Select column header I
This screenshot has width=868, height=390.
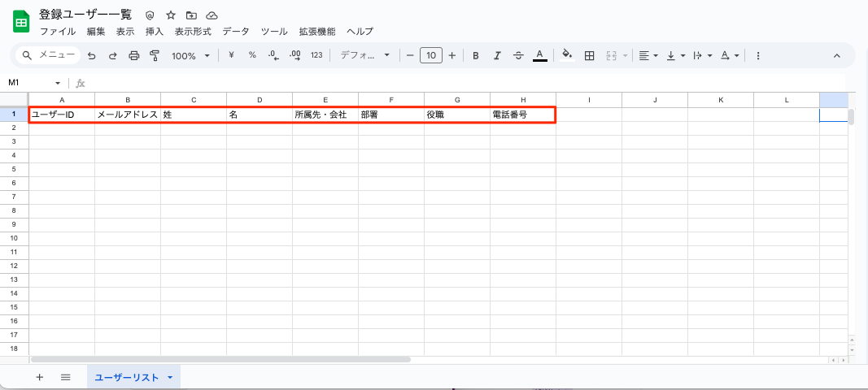[x=589, y=100]
